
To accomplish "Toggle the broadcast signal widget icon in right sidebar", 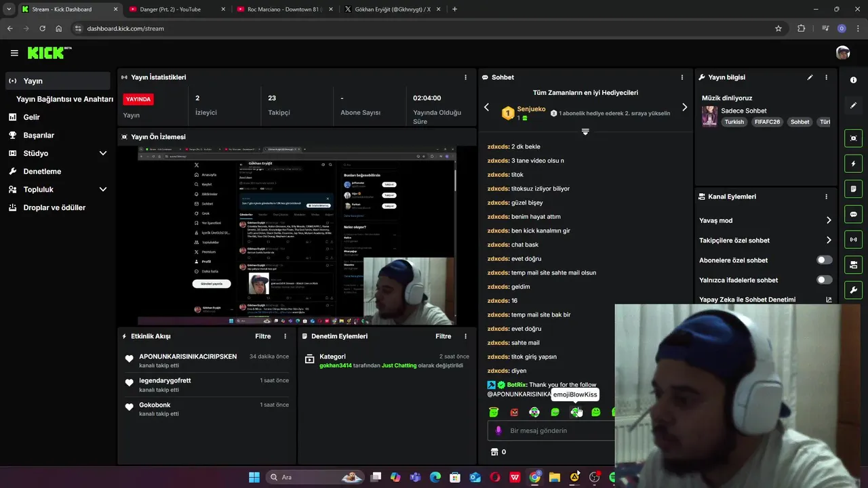I will pos(853,239).
